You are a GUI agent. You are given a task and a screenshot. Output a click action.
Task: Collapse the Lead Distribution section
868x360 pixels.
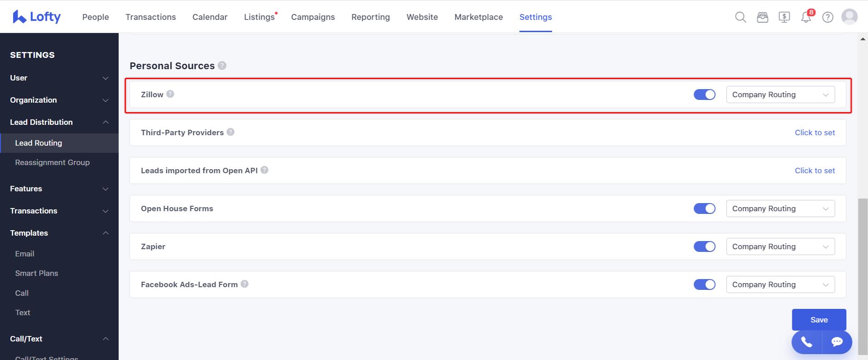(x=59, y=122)
